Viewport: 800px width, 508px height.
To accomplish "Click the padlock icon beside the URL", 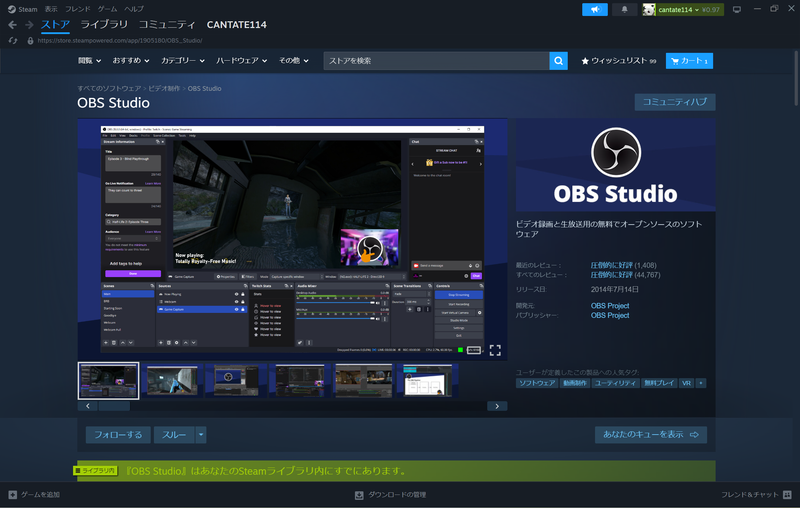I will 30,40.
